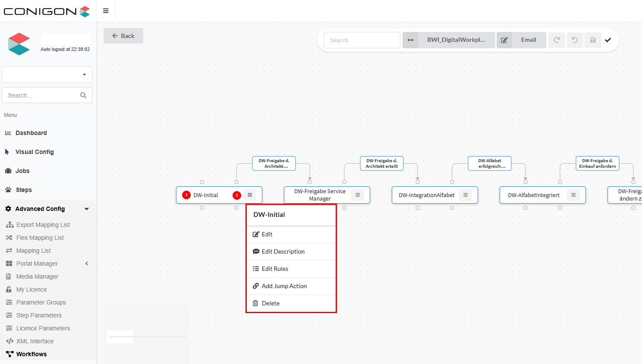Open Workflows in the sidebar
Screen dimensions: 642x364
coord(31,354)
